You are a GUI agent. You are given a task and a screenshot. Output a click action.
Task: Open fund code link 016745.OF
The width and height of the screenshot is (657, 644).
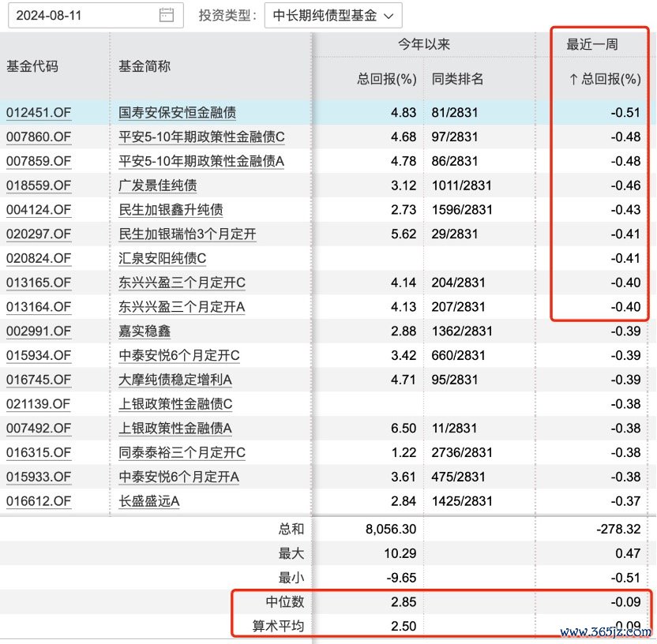pyautogui.click(x=39, y=380)
